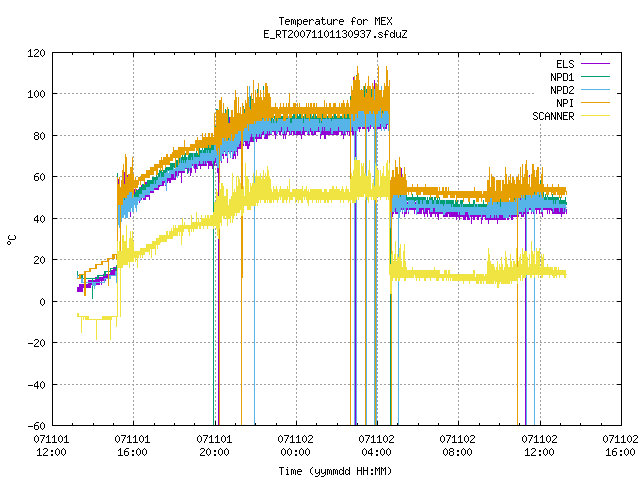Click the °C y-axis unit label
Viewport: 640px width, 480px height.
(11, 240)
